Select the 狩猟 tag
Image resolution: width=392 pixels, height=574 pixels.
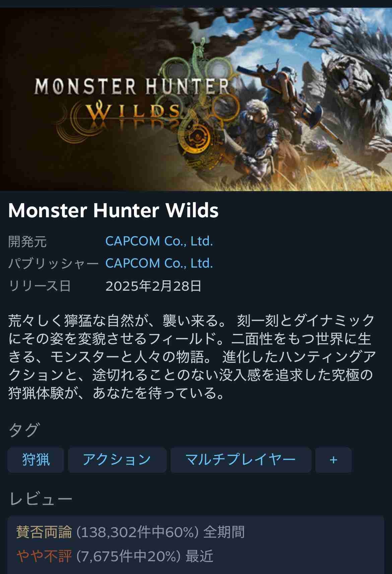[x=36, y=460]
